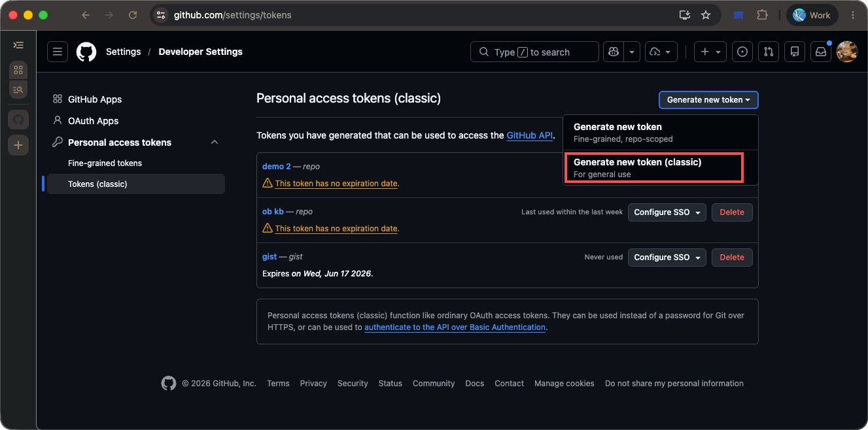Add a new tab with the plus icon in left rail
This screenshot has width=868, height=430.
click(18, 145)
